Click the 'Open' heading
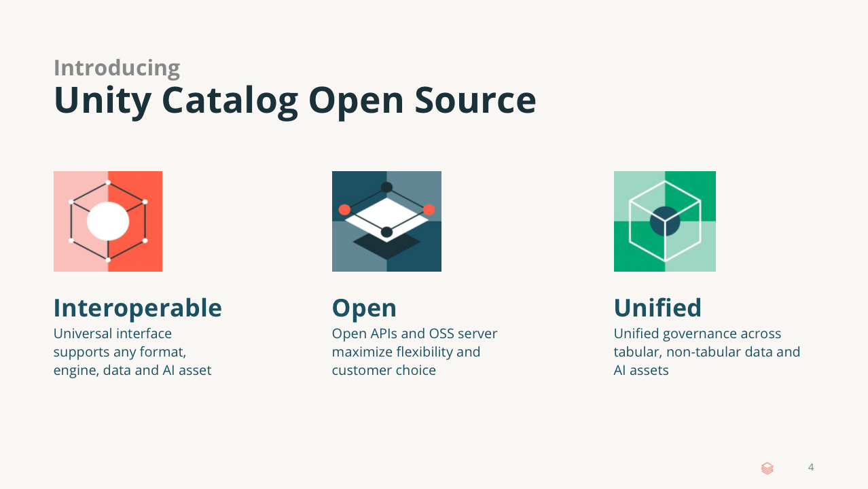The image size is (868, 489). tap(364, 309)
